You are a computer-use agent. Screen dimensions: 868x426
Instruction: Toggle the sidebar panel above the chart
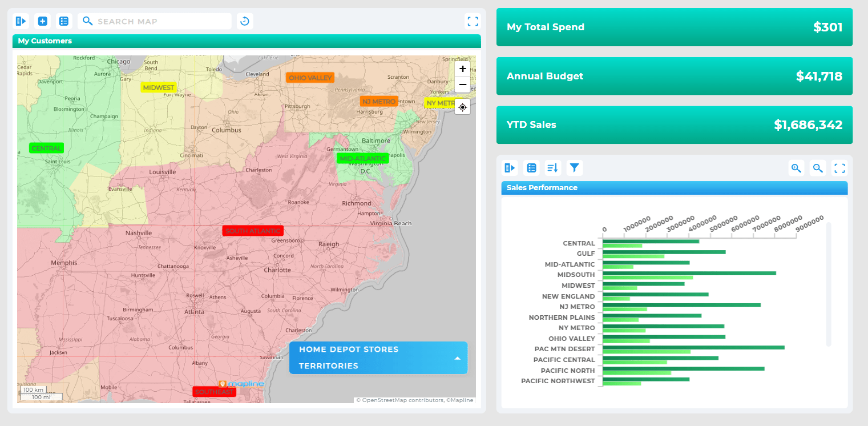pos(510,167)
